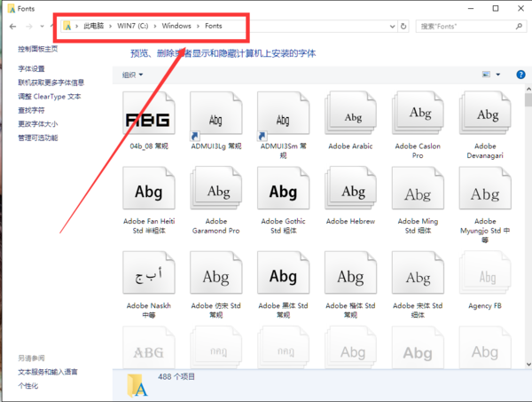532x402 pixels.
Task: Open 调整 ClearType 文本 link
Action: [50, 97]
